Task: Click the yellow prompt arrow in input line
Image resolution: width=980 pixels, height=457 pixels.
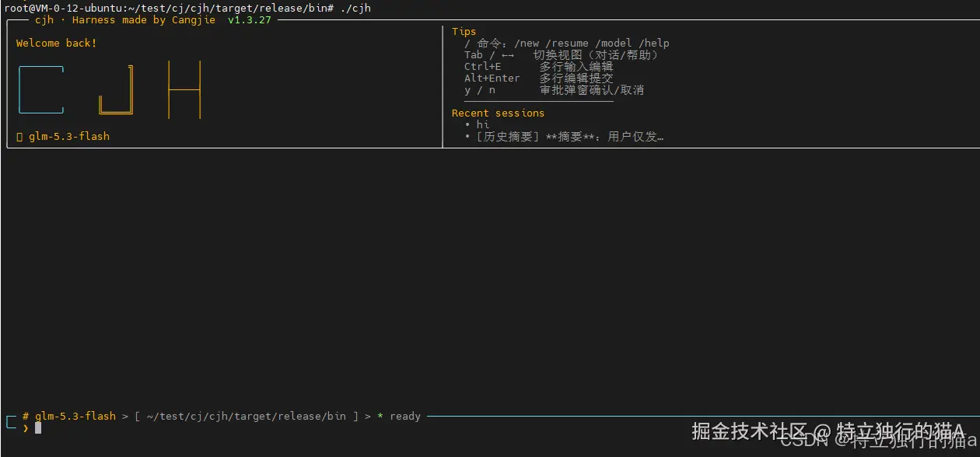Action: (26, 427)
